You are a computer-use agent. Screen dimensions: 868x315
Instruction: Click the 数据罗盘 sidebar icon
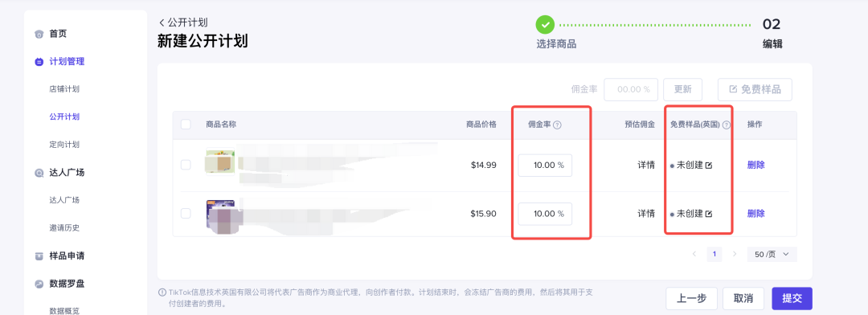(x=39, y=284)
